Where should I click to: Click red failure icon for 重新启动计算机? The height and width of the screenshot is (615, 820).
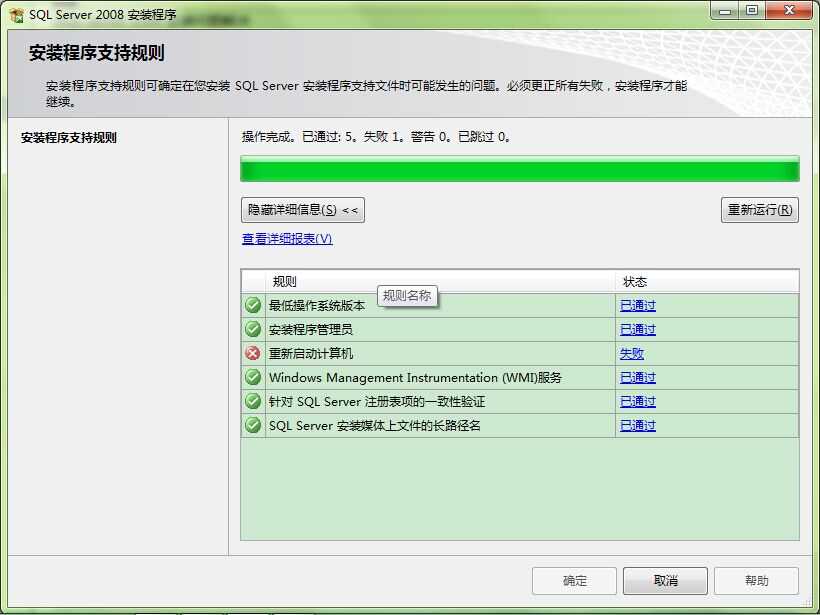pos(253,353)
